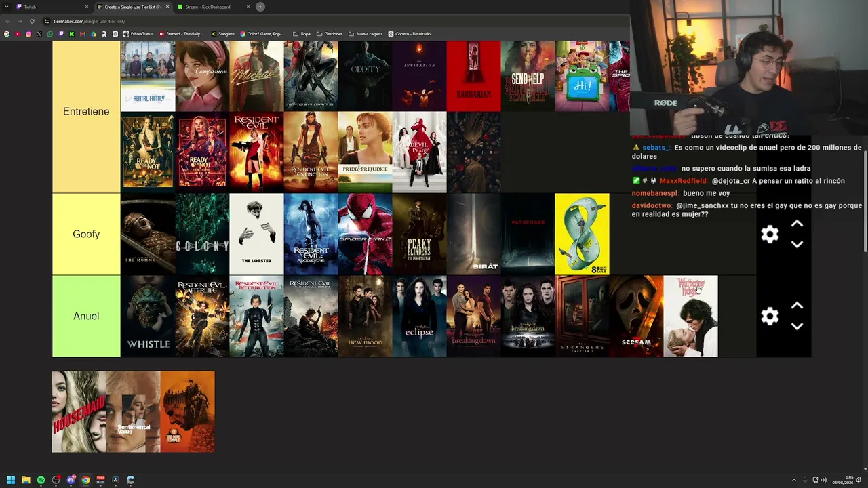The image size is (868, 488).
Task: Select the Create a Single-Use Tier List tab
Action: point(133,7)
